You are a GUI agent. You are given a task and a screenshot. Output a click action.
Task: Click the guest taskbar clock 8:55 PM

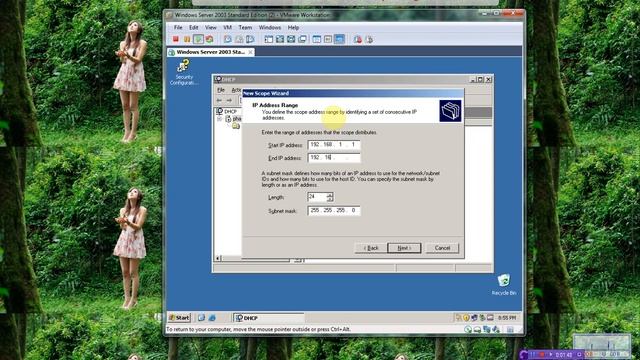(507, 318)
